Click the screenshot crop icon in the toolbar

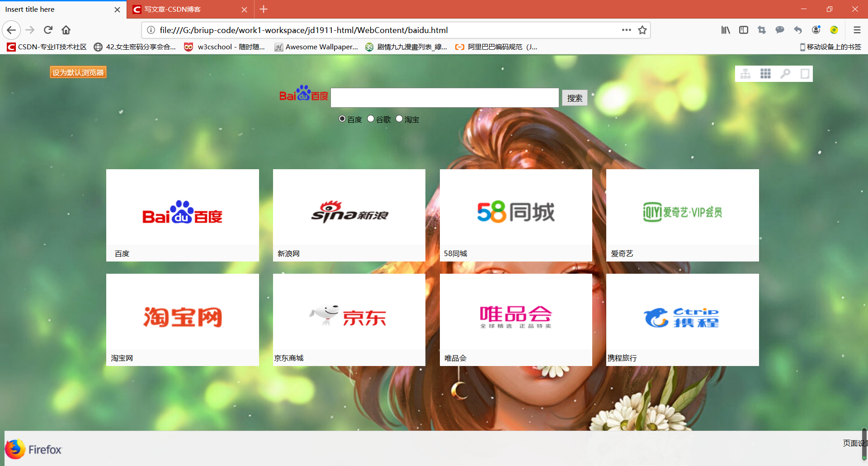pyautogui.click(x=762, y=30)
